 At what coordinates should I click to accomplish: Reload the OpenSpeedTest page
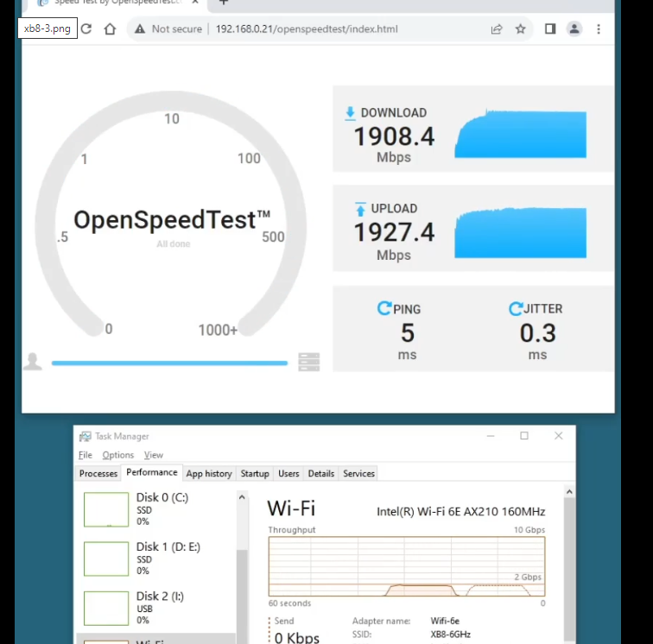point(86,28)
